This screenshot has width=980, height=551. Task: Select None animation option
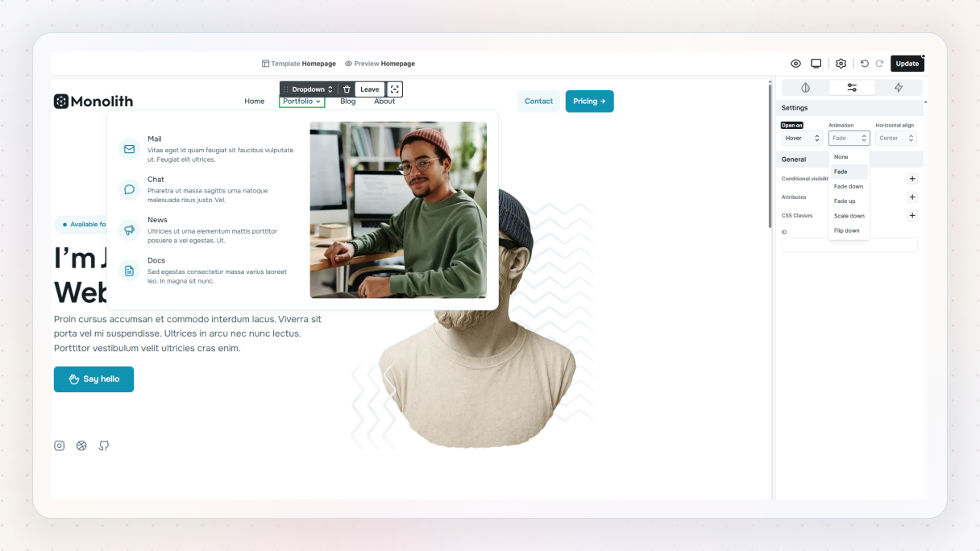pos(849,157)
